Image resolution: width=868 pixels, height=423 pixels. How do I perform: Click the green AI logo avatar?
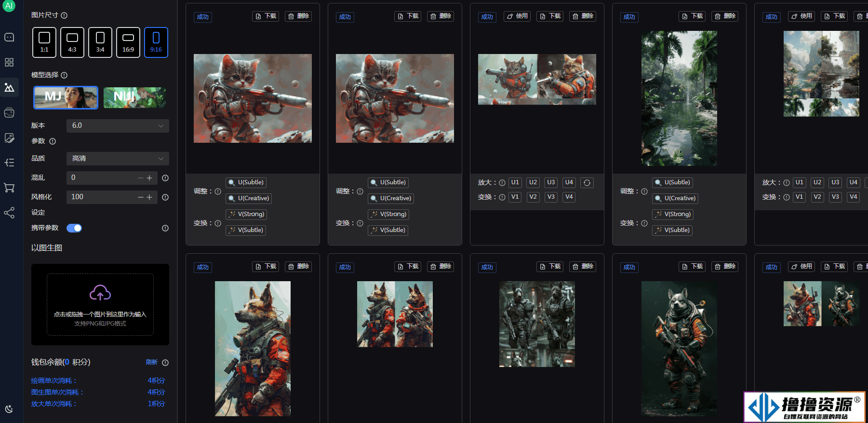tap(9, 6)
